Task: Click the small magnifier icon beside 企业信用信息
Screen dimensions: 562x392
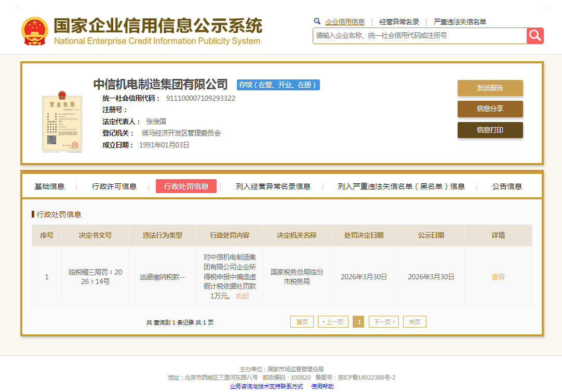Action: pyautogui.click(x=317, y=21)
